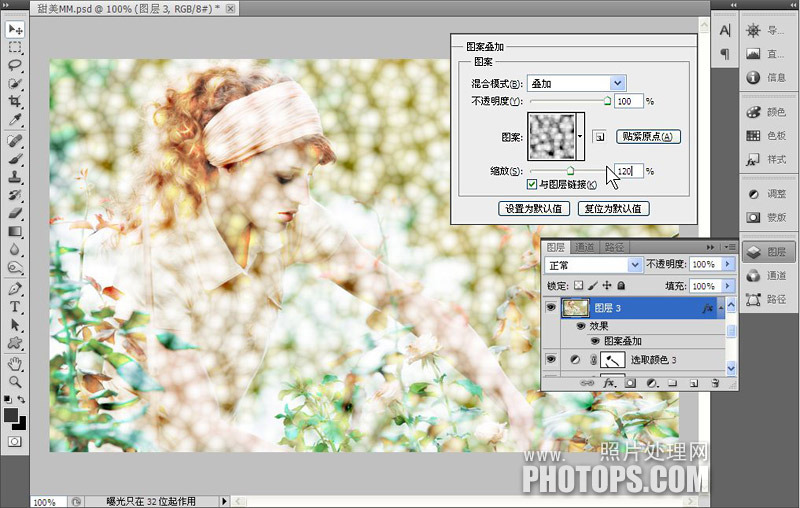
Task: Uncheck 与图层链接 checkbox
Action: click(532, 184)
